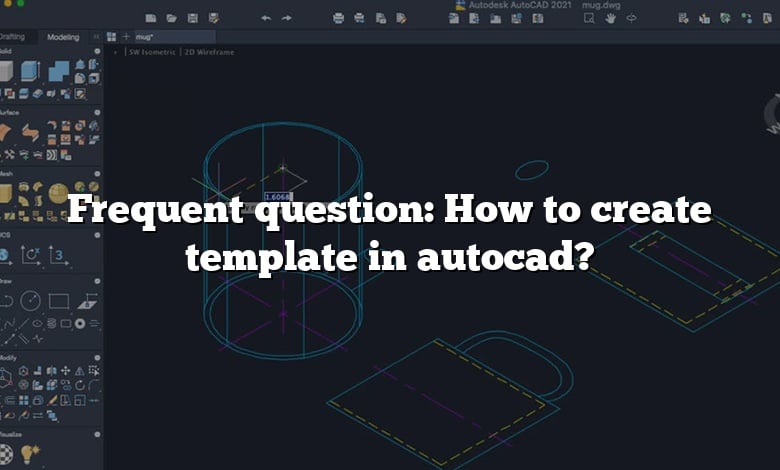Open a file with the folder icon
The width and height of the screenshot is (780, 470).
[172, 18]
